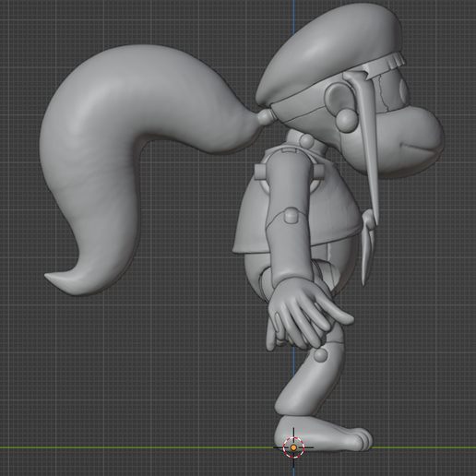Viewport: 476px width, 476px height.
Task: Click the small connector between tail and head
Action: pyautogui.click(x=266, y=117)
